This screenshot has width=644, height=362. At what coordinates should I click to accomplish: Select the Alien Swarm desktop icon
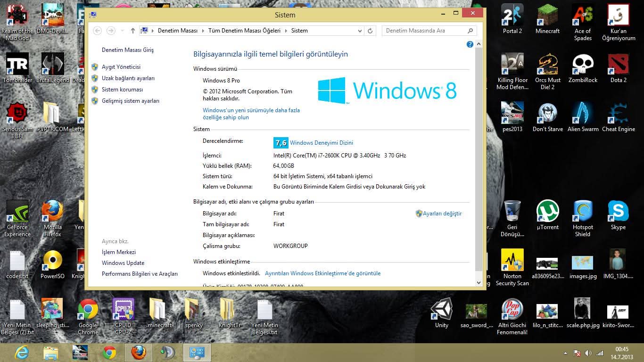coord(583,117)
